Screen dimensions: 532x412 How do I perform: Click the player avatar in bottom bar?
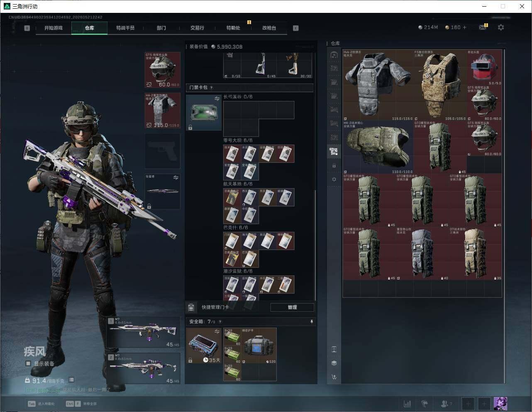point(500,404)
